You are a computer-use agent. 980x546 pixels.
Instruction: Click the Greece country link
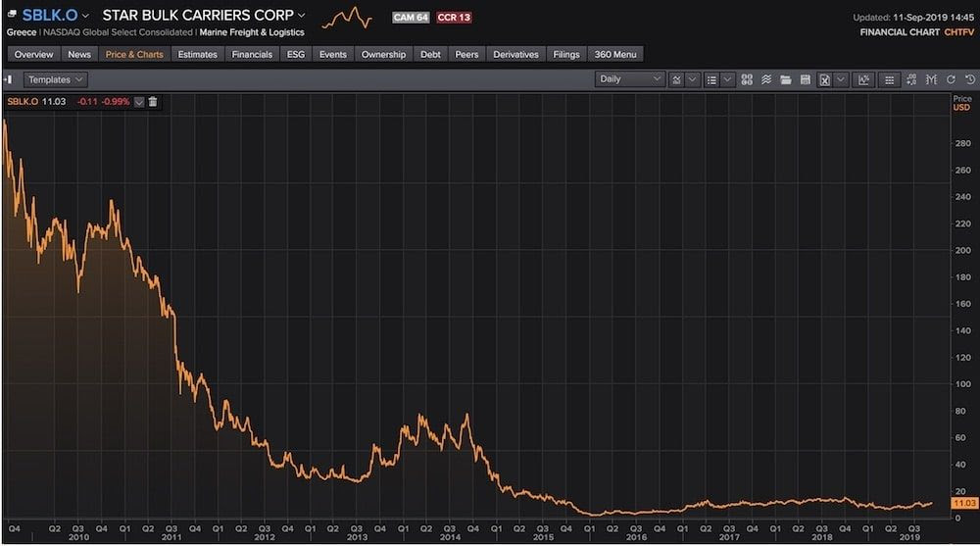pos(22,32)
